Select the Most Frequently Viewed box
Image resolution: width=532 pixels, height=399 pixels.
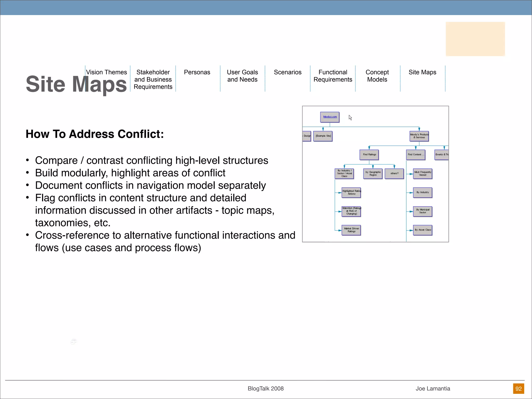click(x=423, y=174)
